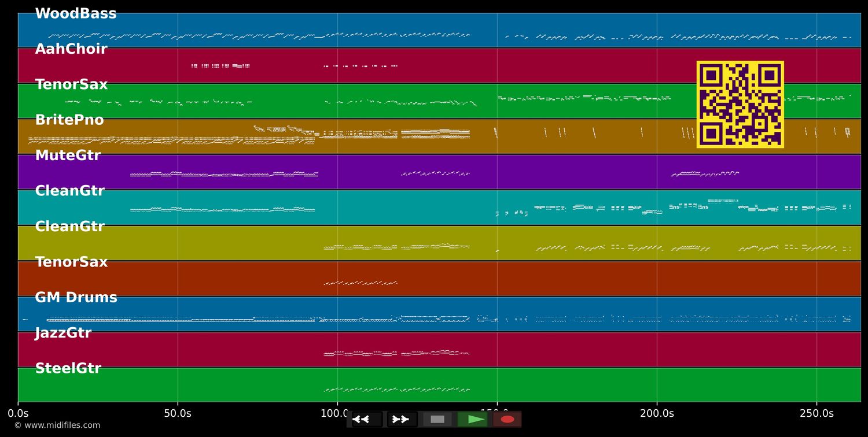This screenshot has width=868, height=437.
Task: Select the second TenorSax track name
Action: pos(71,262)
